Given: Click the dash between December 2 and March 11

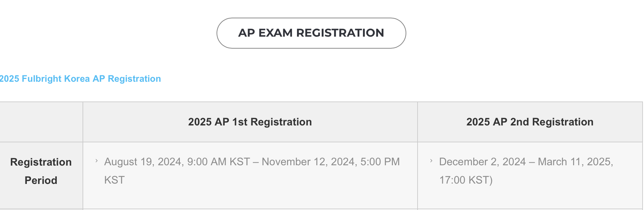Looking at the screenshot, I should (x=532, y=162).
